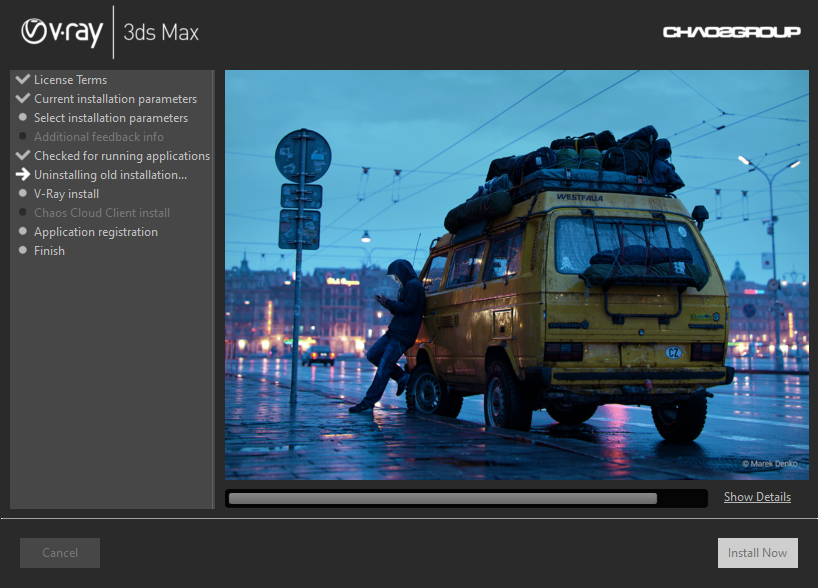Click the dimmed Chaos Cloud Client install step
The width and height of the screenshot is (818, 588).
click(x=102, y=212)
